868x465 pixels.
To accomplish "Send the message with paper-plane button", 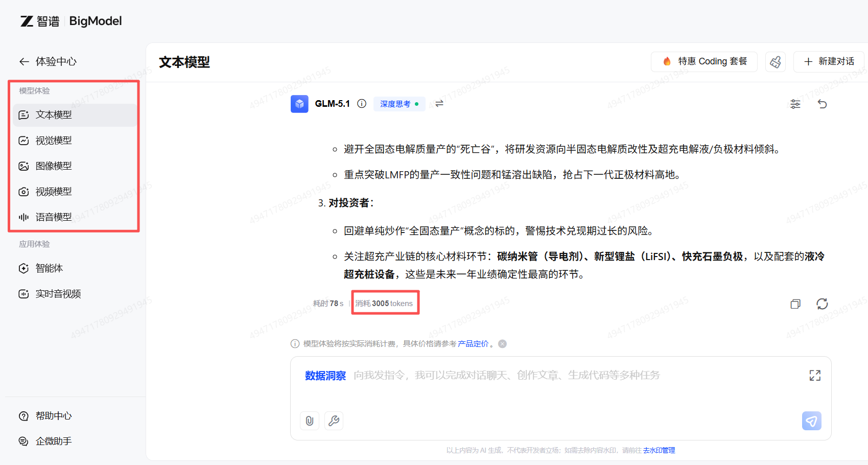I will coord(812,421).
